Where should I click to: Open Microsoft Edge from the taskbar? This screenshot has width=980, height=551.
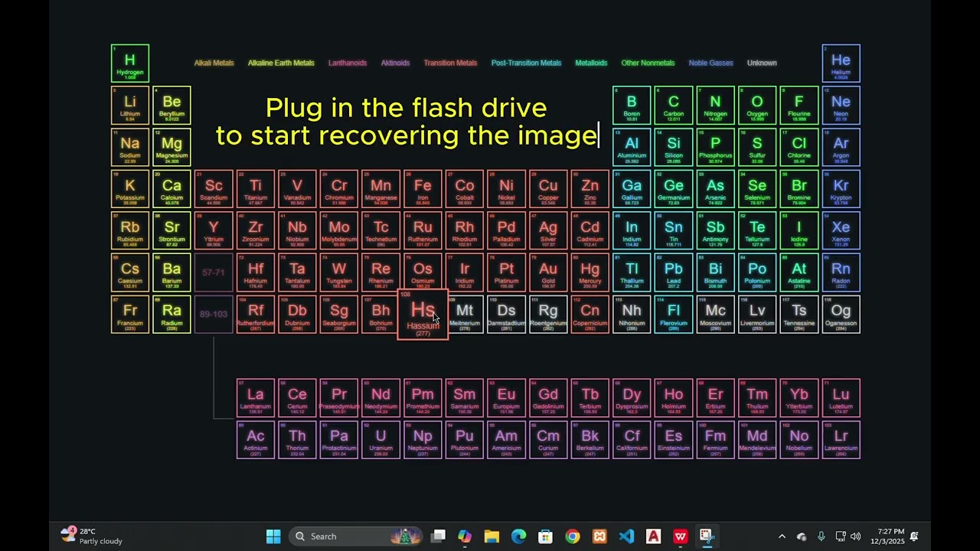click(x=518, y=536)
